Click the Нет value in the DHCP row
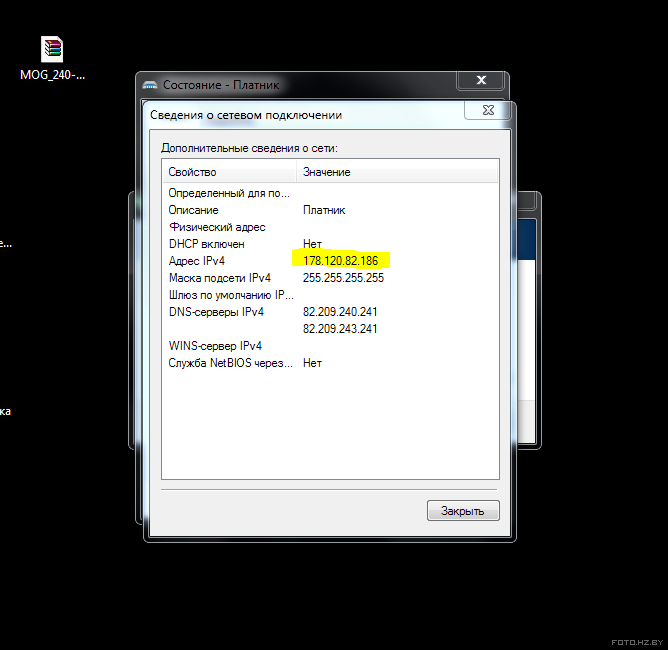668x650 pixels. (312, 244)
